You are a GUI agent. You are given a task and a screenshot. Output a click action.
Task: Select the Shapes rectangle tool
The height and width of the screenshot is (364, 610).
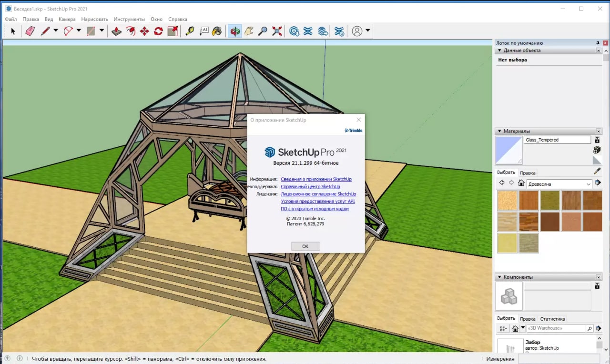[91, 31]
